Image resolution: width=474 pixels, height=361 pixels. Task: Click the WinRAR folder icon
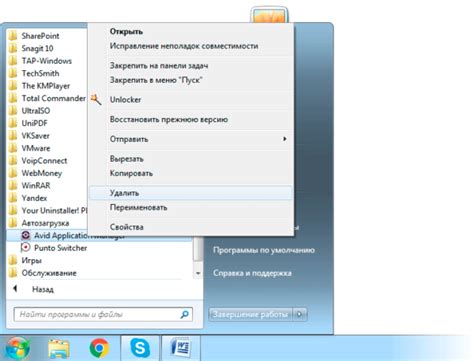(13, 185)
